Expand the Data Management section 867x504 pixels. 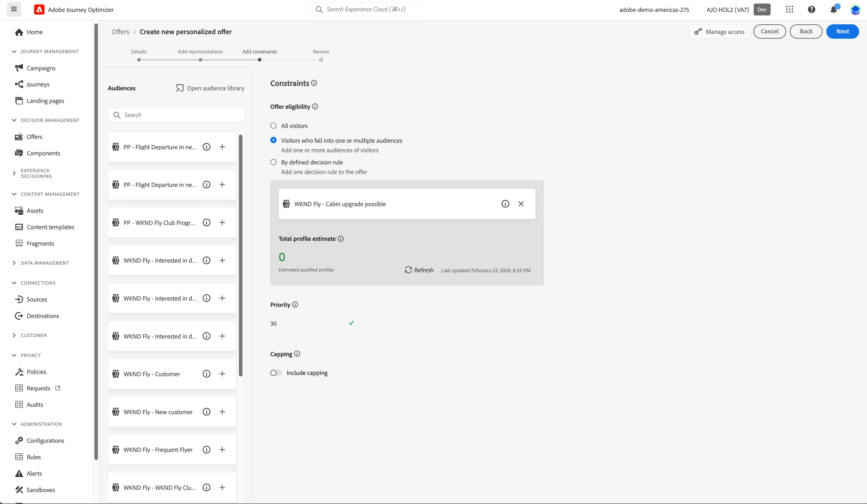coord(14,263)
